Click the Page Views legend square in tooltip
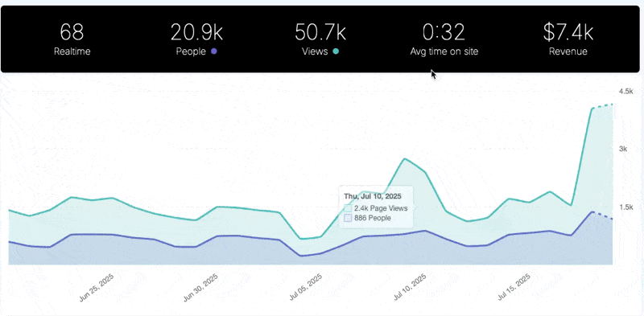This screenshot has height=316, width=644. click(x=348, y=208)
